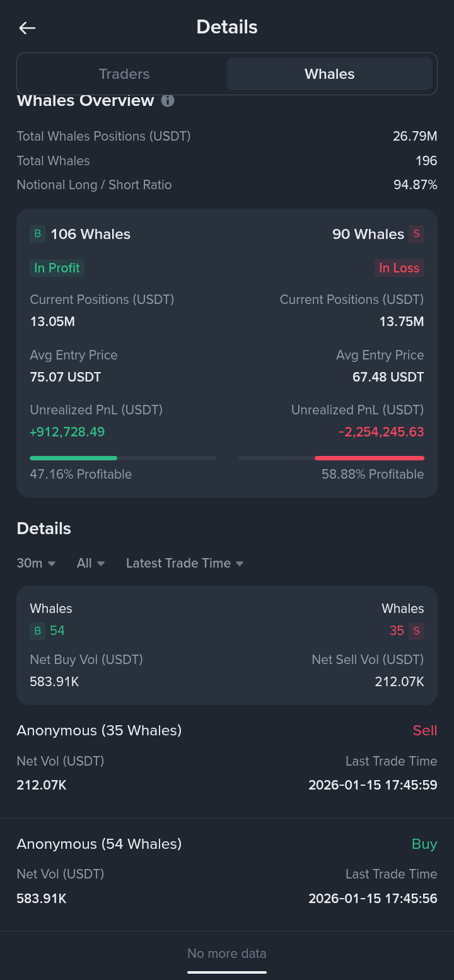Open the 30m timeframe dropdown

[x=36, y=563]
